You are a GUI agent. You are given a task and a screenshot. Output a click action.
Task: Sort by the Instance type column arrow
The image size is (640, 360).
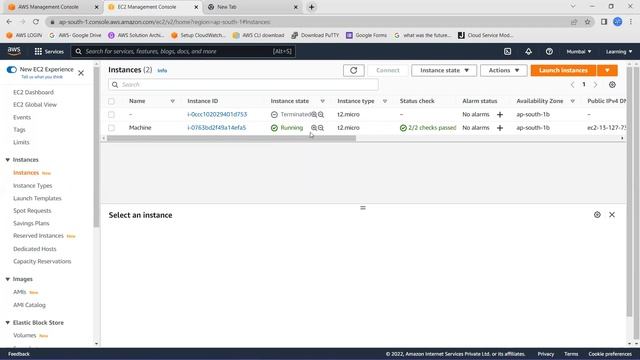[384, 101]
